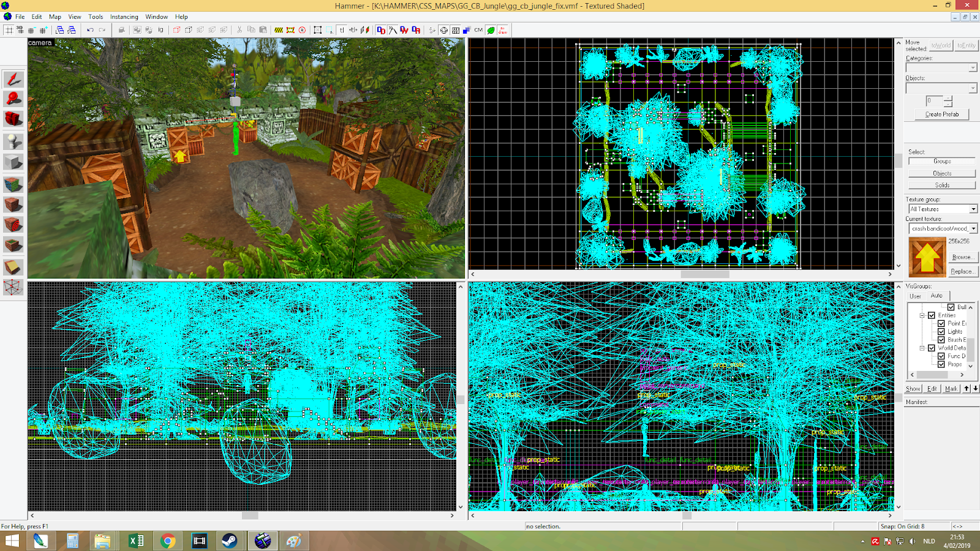
Task: Click the green leaf toolbar icon
Action: click(491, 30)
